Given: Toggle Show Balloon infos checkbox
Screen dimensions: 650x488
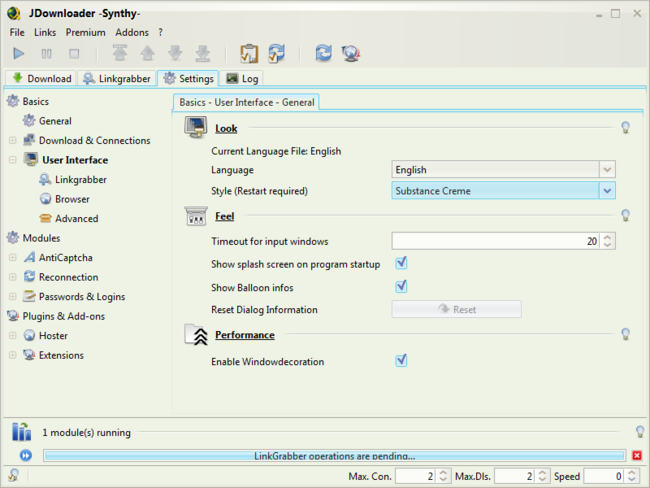Looking at the screenshot, I should point(401,286).
